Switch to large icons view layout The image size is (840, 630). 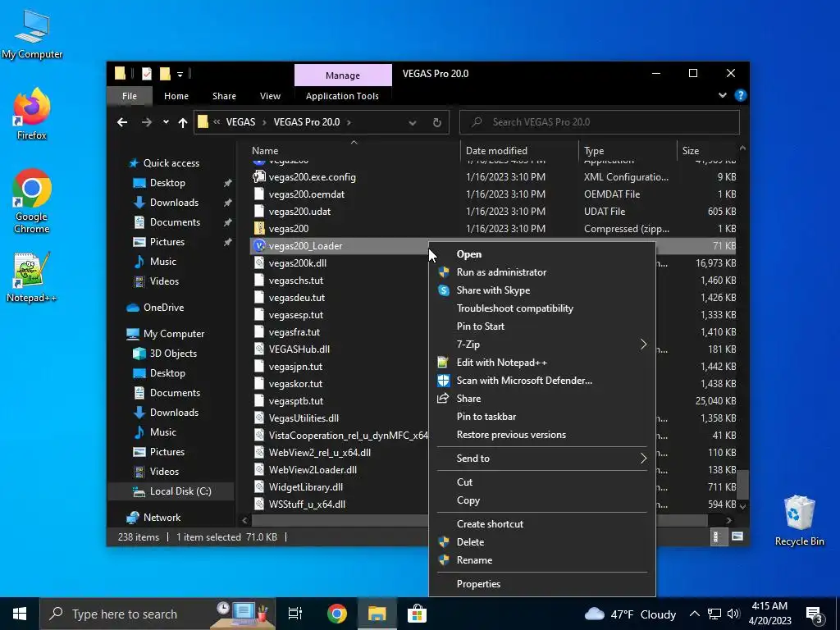pos(737,536)
